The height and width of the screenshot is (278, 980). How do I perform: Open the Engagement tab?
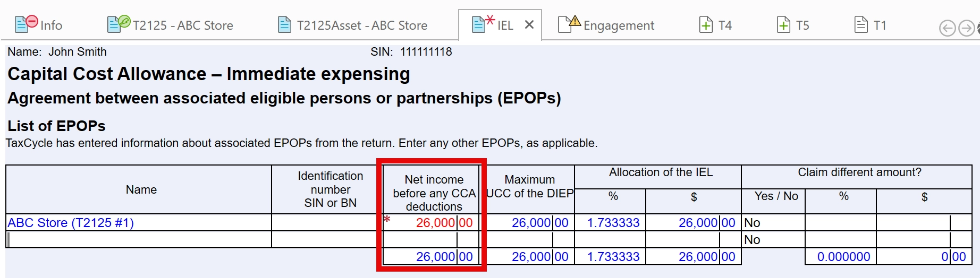click(606, 25)
